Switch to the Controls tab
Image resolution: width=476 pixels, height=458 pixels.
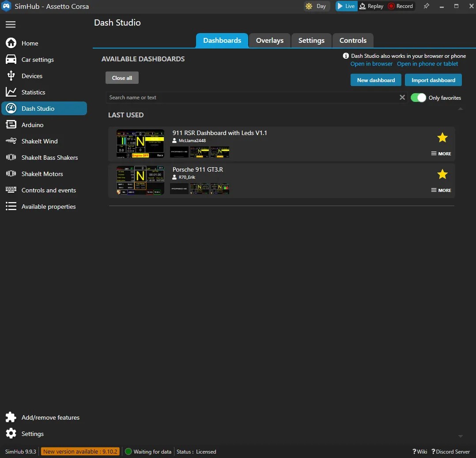353,40
